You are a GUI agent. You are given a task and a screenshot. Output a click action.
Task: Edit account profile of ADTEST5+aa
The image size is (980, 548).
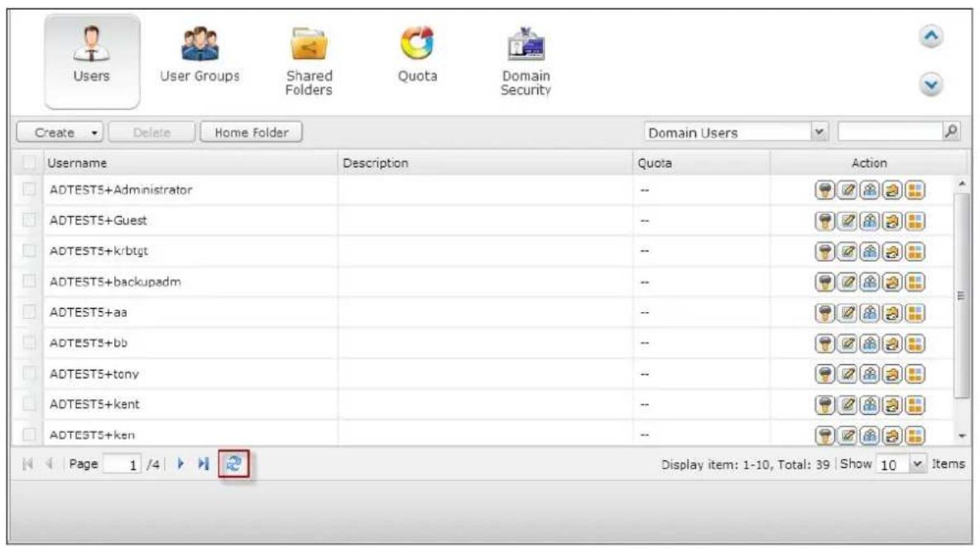coord(848,312)
